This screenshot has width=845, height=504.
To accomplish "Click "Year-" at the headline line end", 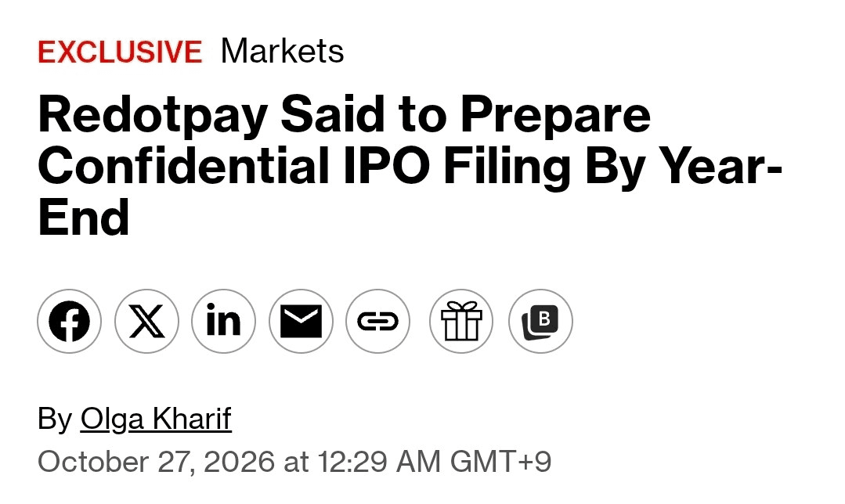I will pyautogui.click(x=720, y=165).
